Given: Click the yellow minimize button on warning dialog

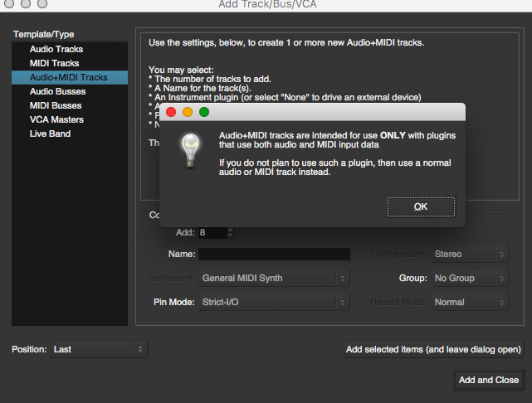Looking at the screenshot, I should click(188, 112).
